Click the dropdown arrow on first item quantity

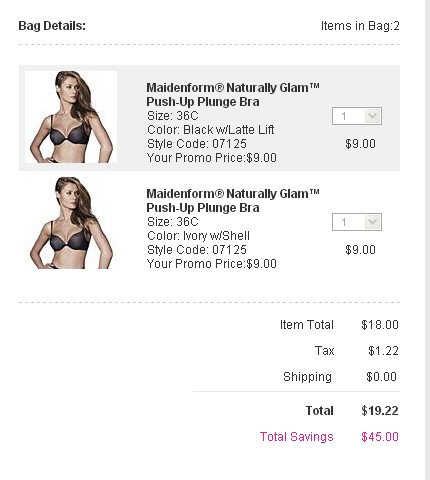pyautogui.click(x=373, y=116)
